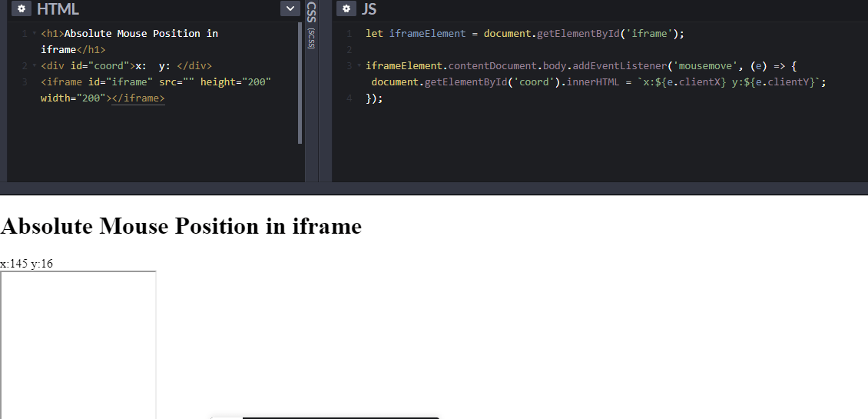Click the HTML editor vertical scrollbar
This screenshot has width=868, height=419.
(x=300, y=83)
